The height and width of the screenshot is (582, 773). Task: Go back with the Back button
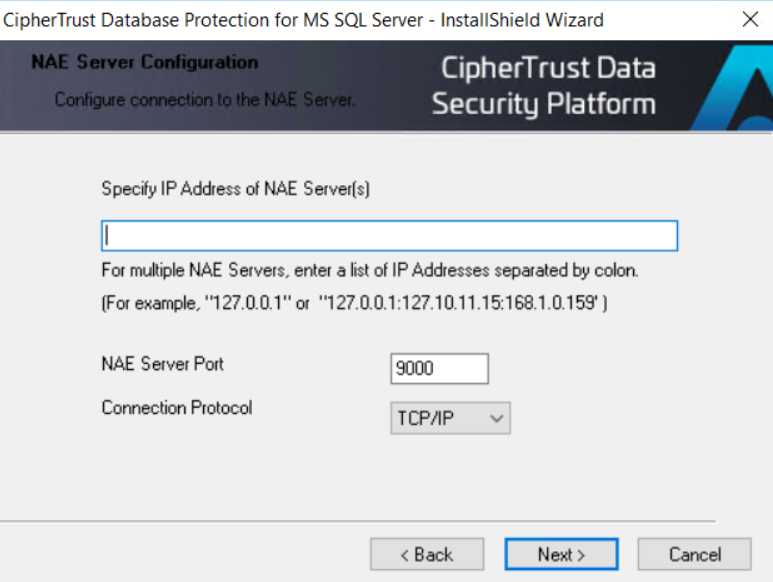pyautogui.click(x=427, y=554)
